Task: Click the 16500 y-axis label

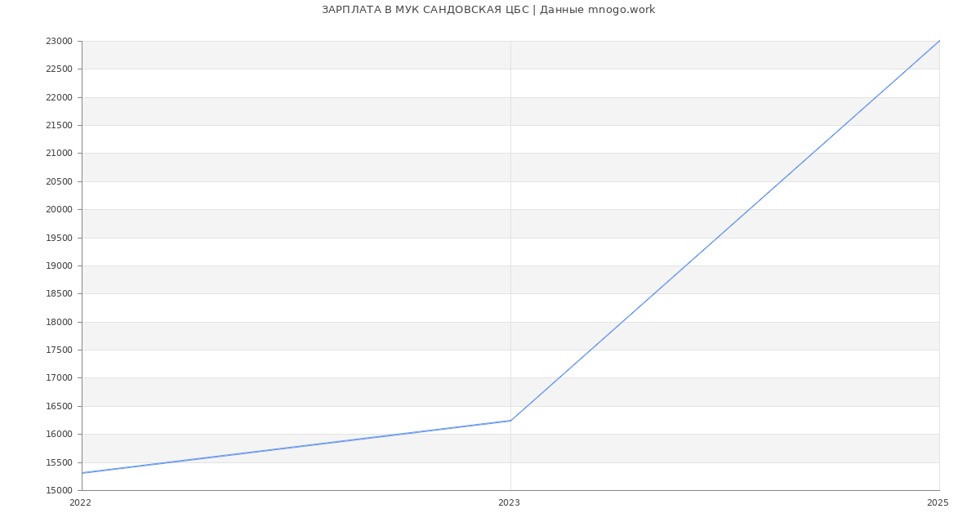Action: pos(59,406)
